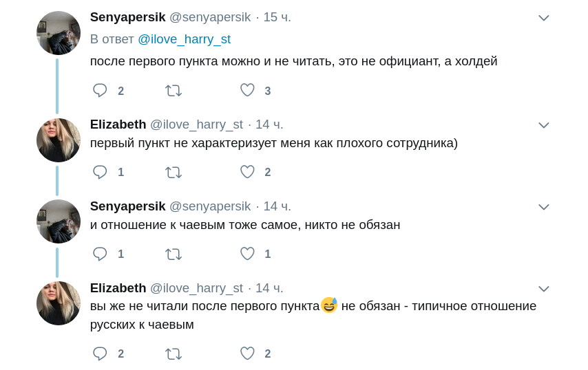The height and width of the screenshot is (370, 588).
Task: Retweet Elizabeth's last tweet about типичное отношение
Action: tap(174, 353)
